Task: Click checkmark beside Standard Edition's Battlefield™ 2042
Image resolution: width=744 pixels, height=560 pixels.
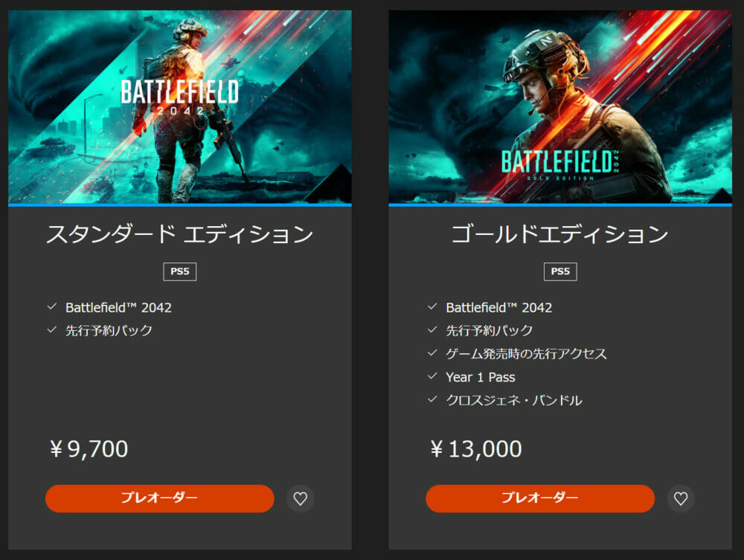Action: point(52,306)
